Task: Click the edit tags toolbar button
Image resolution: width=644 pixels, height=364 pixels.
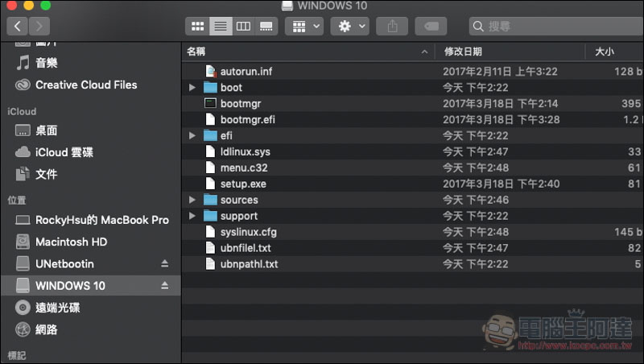Action: [x=431, y=27]
